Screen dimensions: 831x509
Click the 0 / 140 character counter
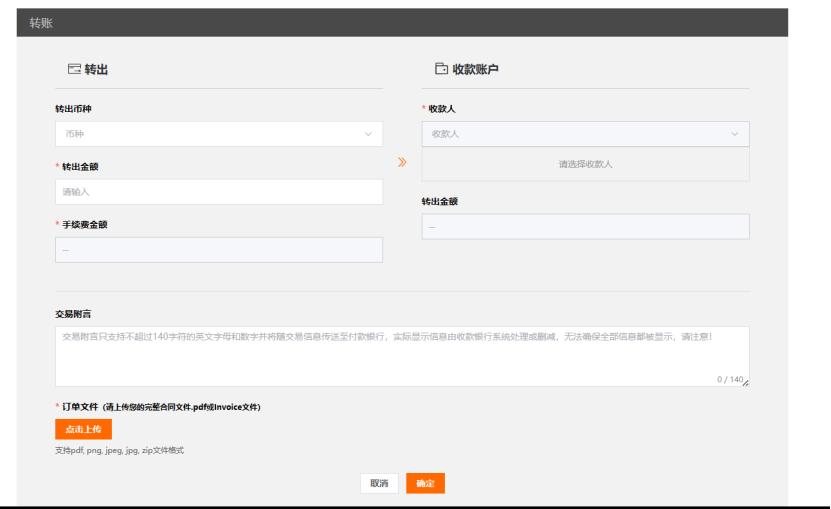coord(728,379)
